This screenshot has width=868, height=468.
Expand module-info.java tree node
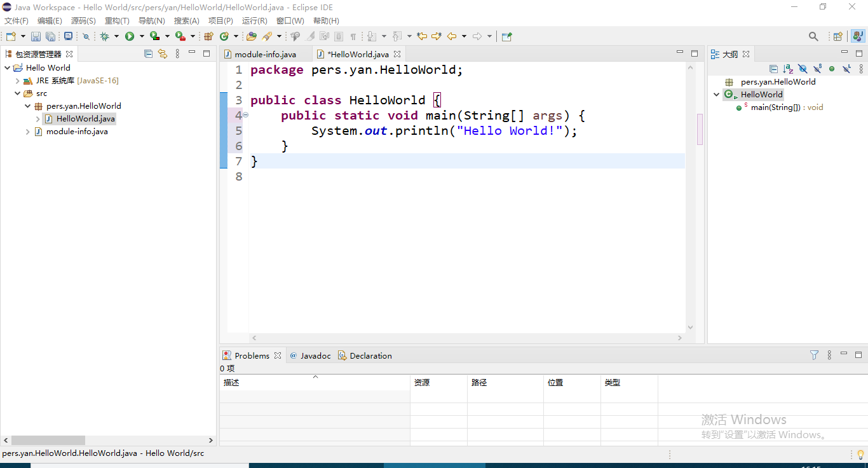pos(28,132)
